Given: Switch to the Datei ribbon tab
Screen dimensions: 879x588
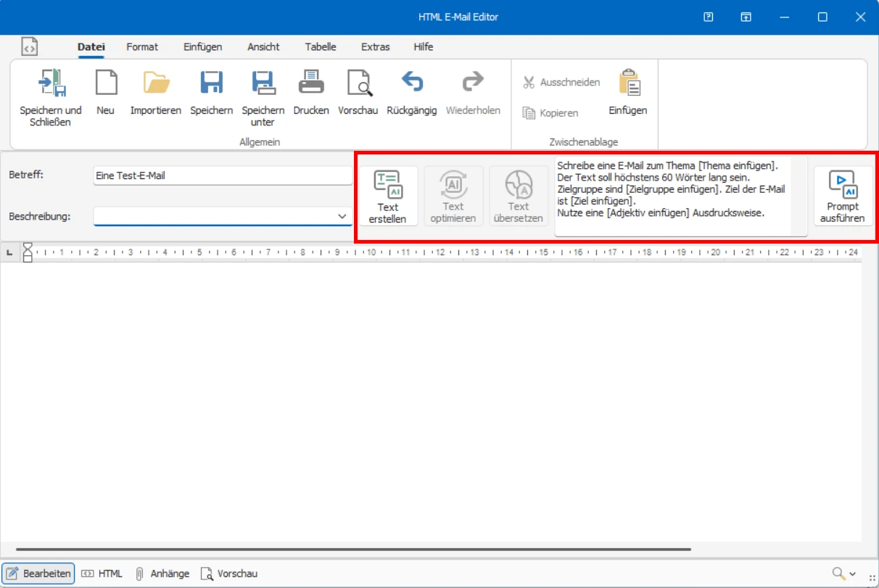Looking at the screenshot, I should (x=91, y=46).
